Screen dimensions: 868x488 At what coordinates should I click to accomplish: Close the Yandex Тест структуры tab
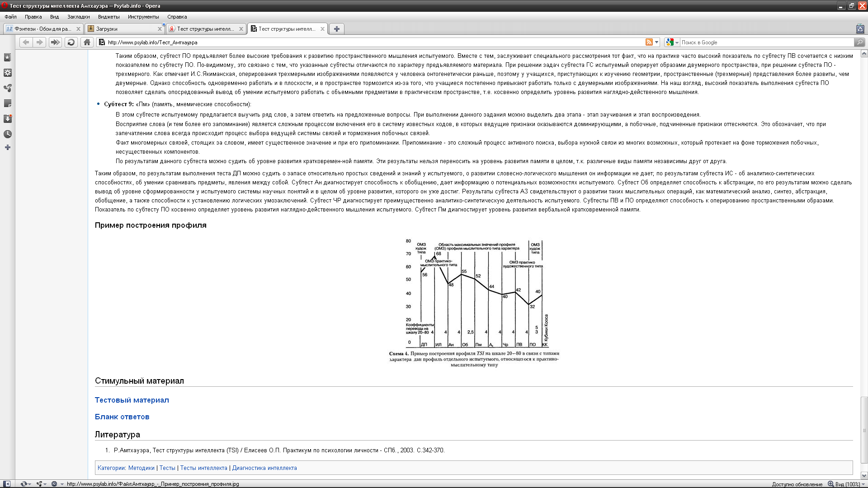[241, 29]
